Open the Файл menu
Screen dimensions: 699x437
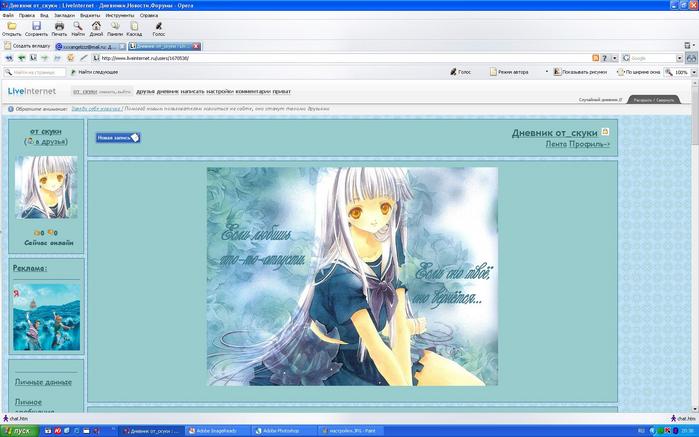(x=8, y=15)
